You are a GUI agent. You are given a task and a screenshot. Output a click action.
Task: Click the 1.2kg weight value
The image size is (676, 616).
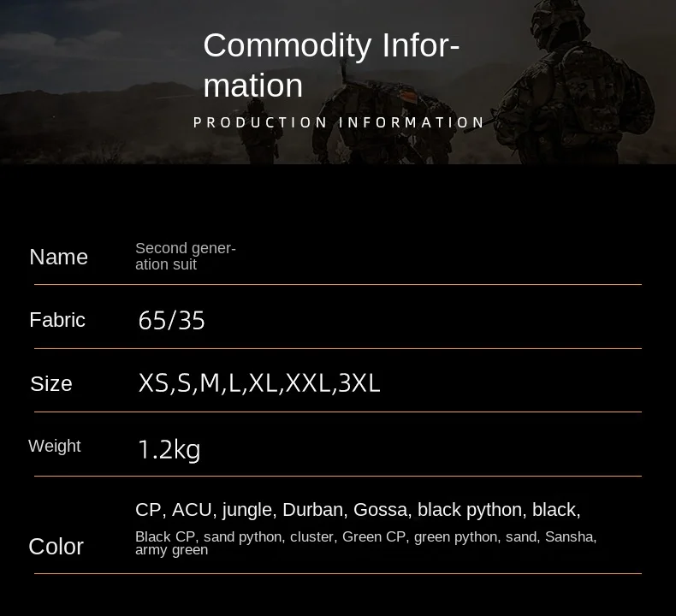(169, 449)
